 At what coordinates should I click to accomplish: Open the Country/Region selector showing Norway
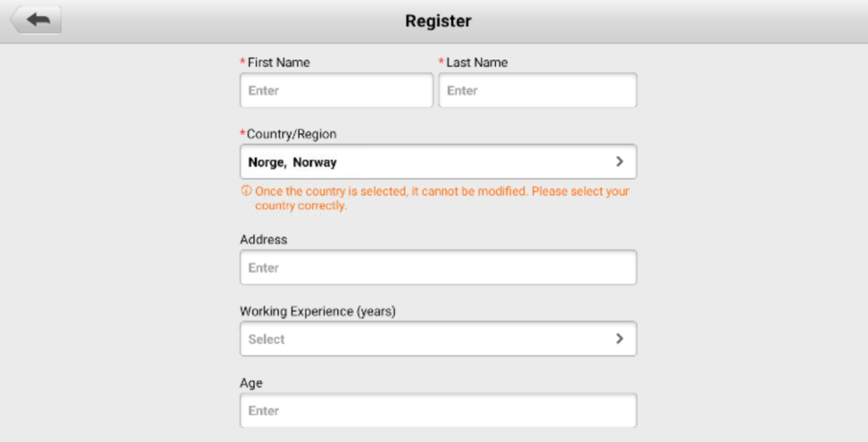click(438, 162)
